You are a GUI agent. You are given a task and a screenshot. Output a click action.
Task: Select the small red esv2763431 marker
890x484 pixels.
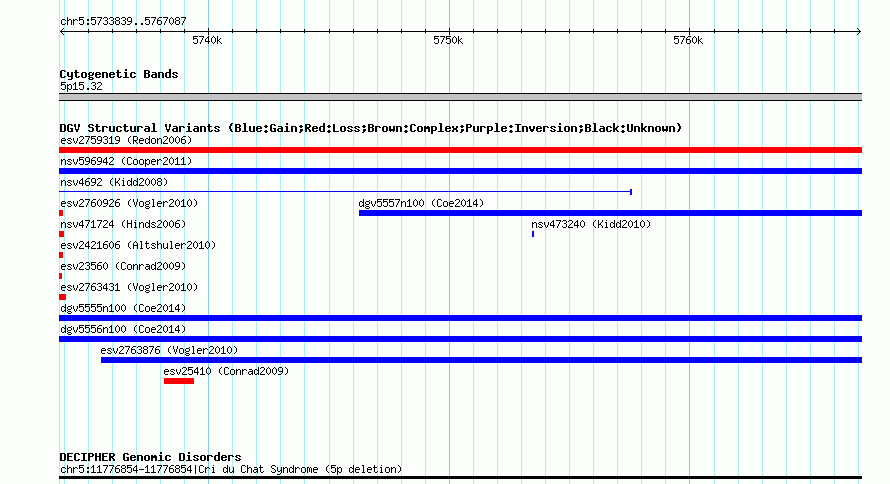coord(62,297)
